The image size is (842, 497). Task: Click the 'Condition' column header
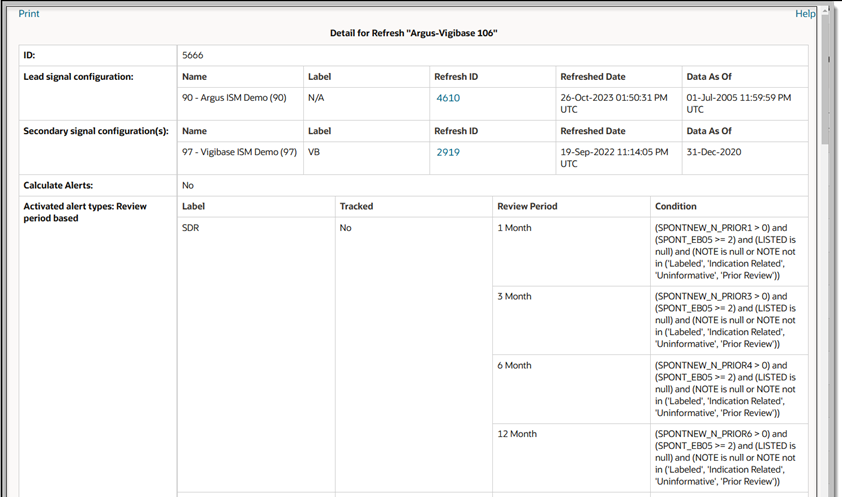click(x=676, y=206)
